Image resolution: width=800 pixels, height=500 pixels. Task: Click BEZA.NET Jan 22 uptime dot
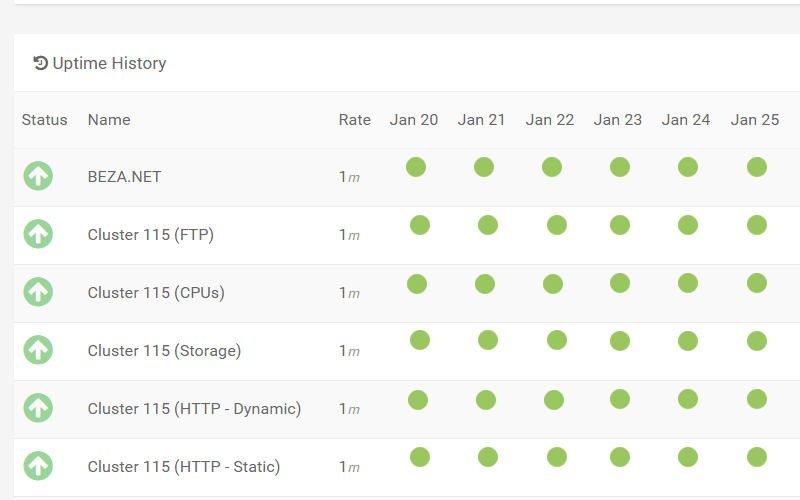552,167
